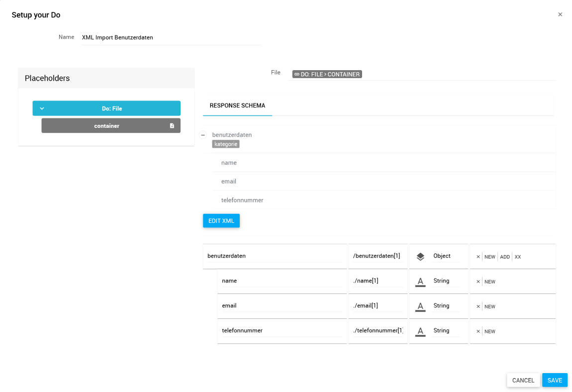
Task: Select the telefonnummer node in the schema tree
Action: [242, 200]
